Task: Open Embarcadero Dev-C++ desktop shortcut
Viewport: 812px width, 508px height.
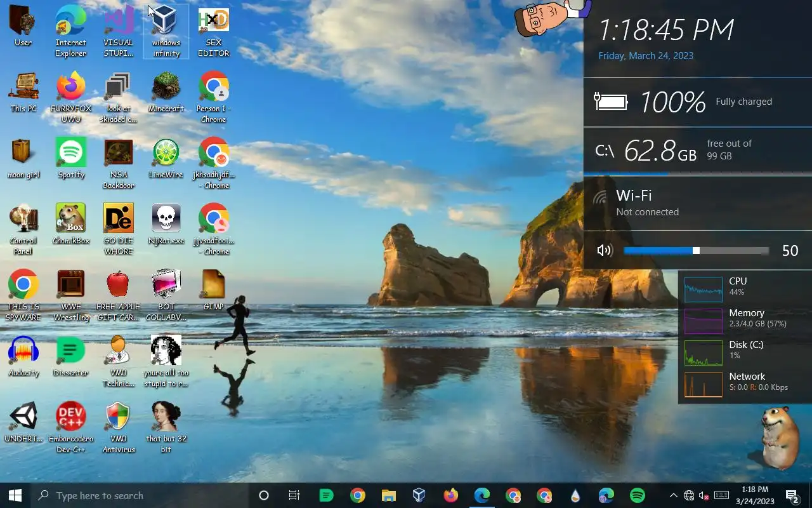Action: point(71,427)
